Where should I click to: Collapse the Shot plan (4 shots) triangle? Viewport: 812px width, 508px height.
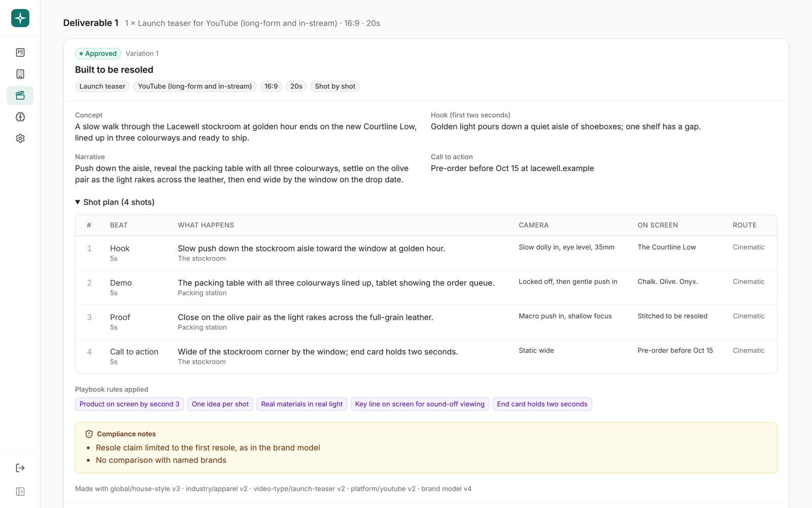click(x=78, y=202)
